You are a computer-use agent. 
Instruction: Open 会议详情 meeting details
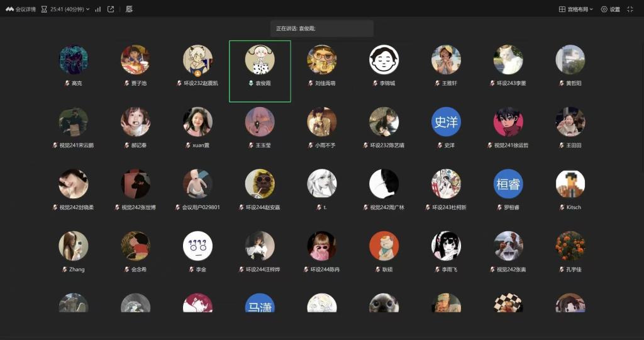(26, 9)
